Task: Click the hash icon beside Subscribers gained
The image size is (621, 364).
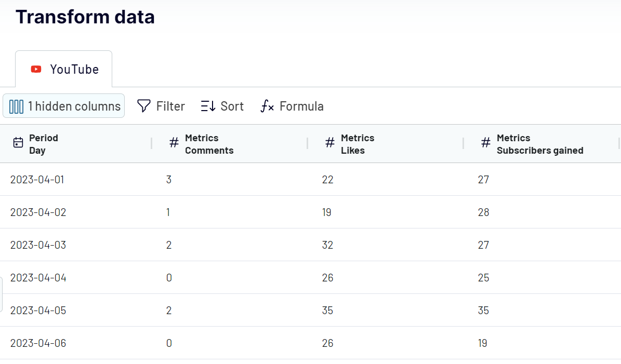Action: pyautogui.click(x=486, y=142)
